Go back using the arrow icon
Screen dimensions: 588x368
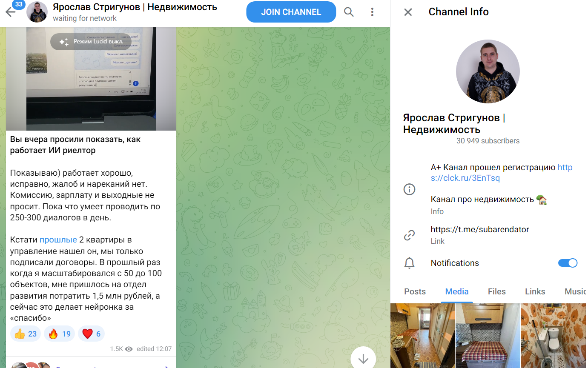pyautogui.click(x=10, y=12)
